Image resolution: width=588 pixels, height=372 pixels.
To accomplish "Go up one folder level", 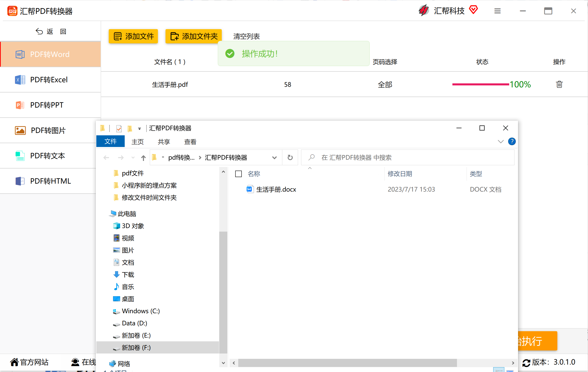I will pos(143,158).
